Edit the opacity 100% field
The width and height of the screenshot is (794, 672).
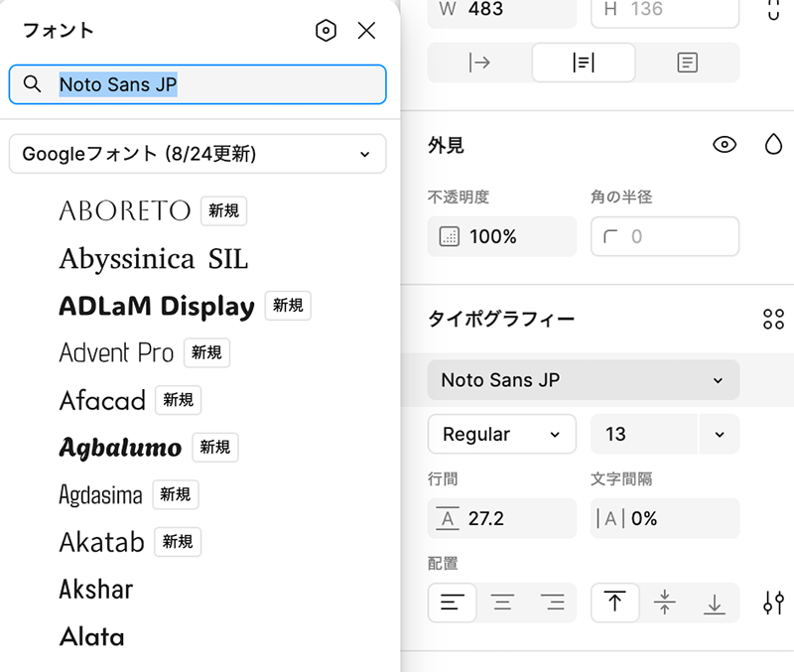click(x=502, y=236)
